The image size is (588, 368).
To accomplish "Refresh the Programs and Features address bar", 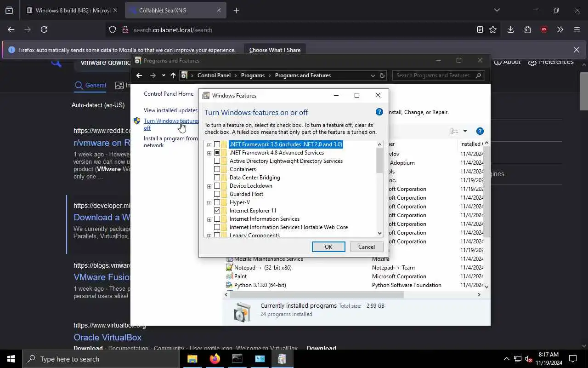I will point(382,75).
